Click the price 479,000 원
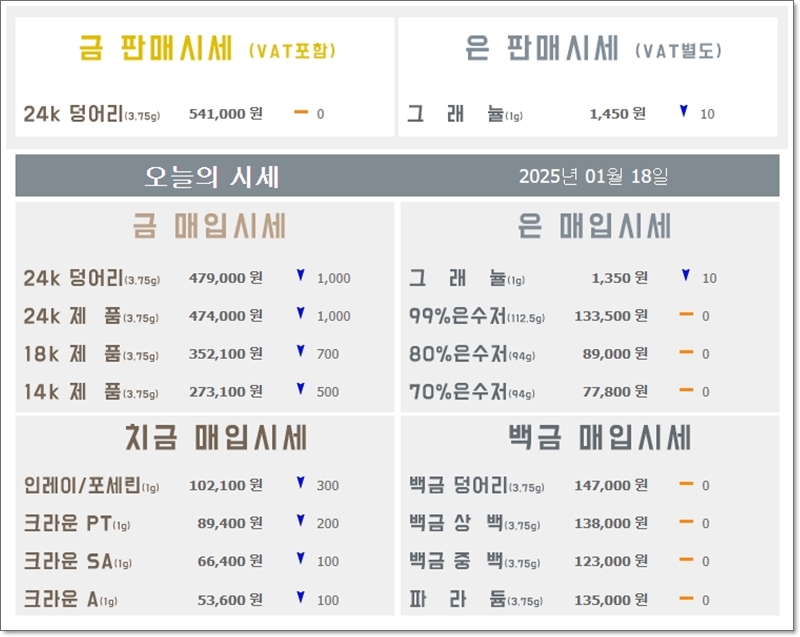 click(x=226, y=277)
